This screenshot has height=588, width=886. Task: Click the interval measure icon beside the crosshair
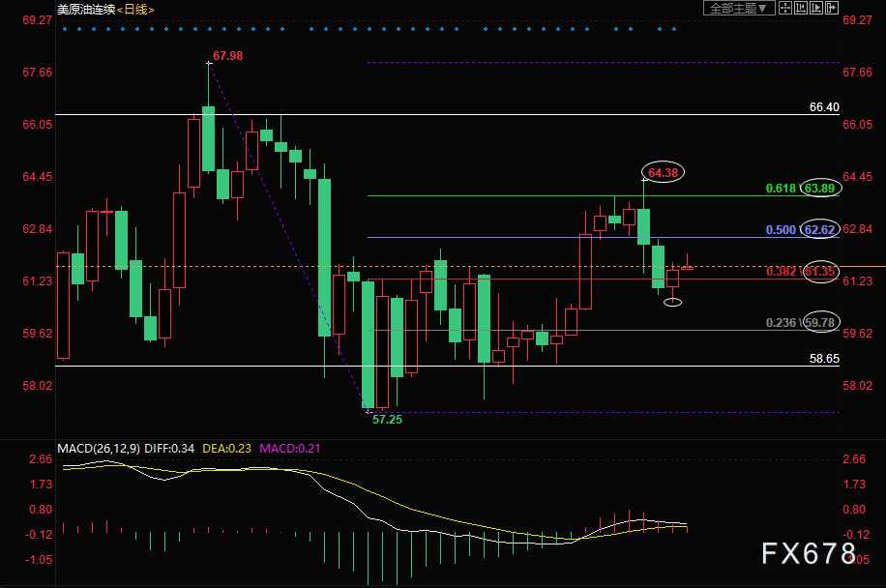[801, 8]
